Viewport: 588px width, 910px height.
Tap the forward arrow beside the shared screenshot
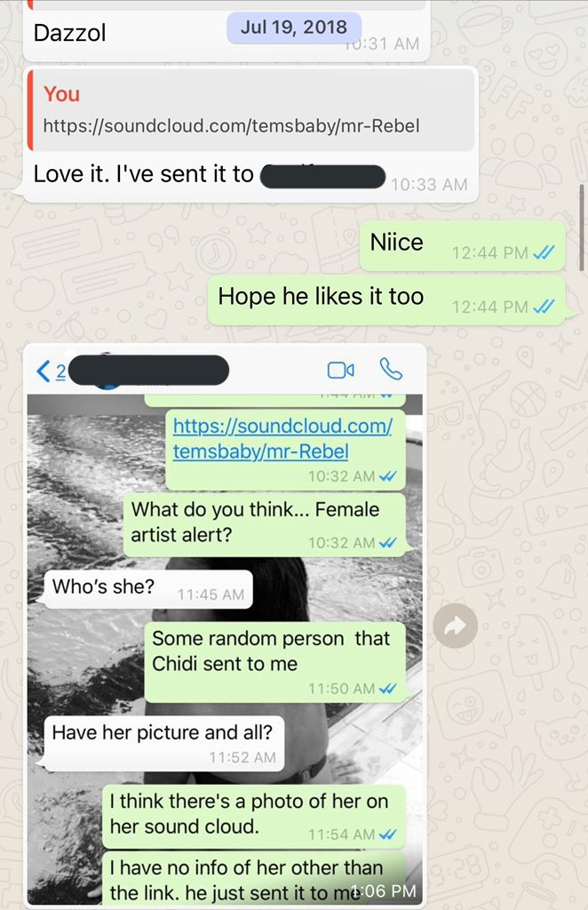click(x=455, y=625)
